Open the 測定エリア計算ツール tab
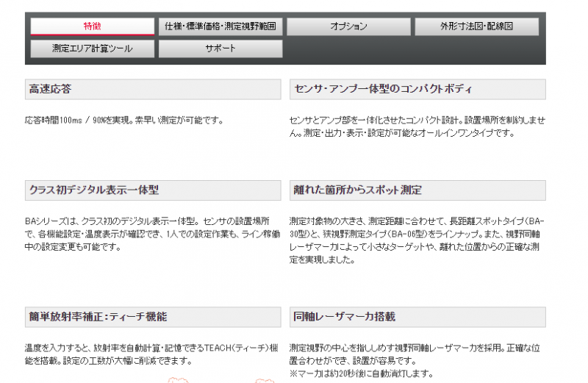The image size is (588, 383). tap(93, 49)
